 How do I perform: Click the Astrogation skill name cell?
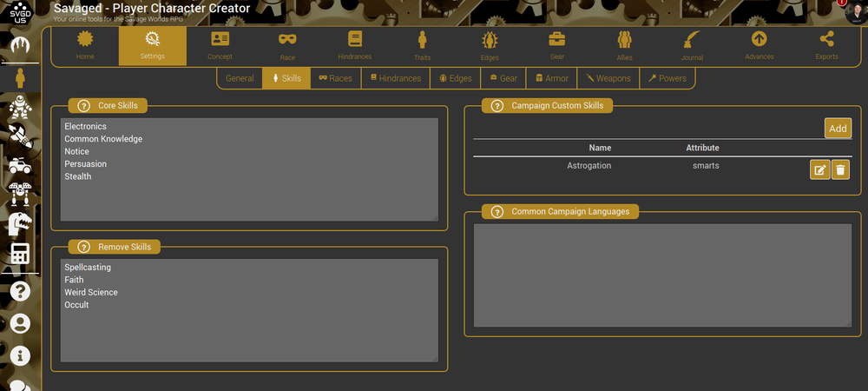tap(589, 166)
